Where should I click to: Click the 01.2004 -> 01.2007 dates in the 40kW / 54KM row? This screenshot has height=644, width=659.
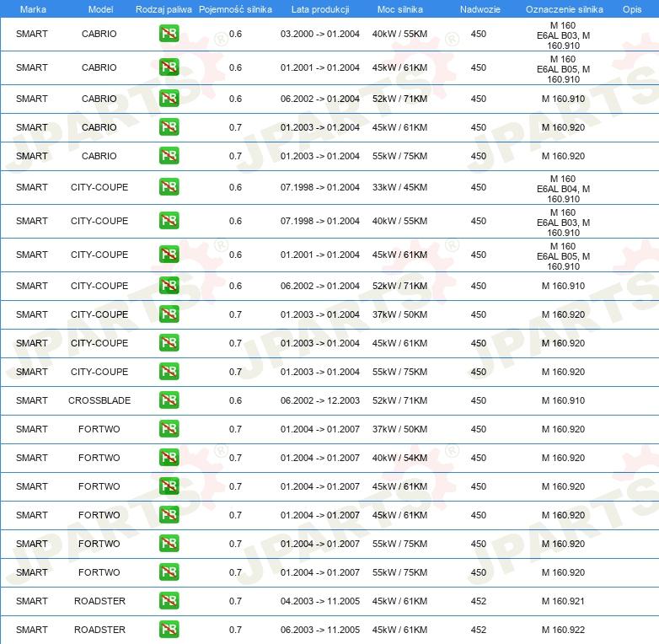pos(320,458)
